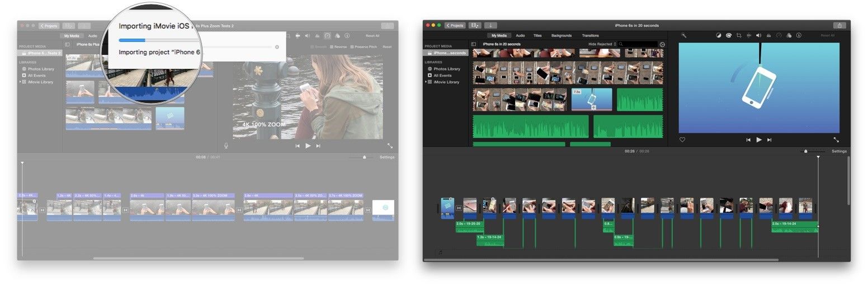Open Hide Rejected filter dropdown
Image resolution: width=868 pixels, height=286 pixels.
click(602, 44)
